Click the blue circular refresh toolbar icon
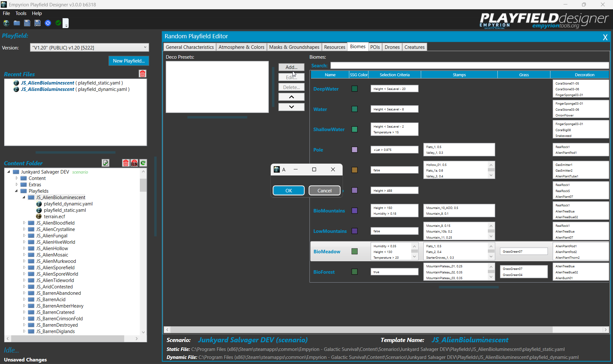This screenshot has width=613, height=364. click(48, 23)
